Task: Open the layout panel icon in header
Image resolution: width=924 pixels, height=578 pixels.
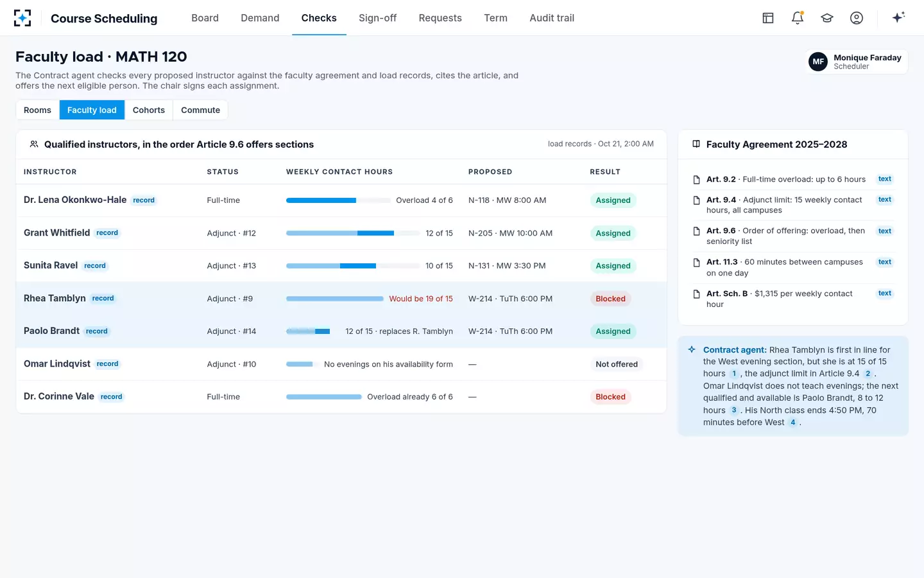Action: pyautogui.click(x=768, y=18)
